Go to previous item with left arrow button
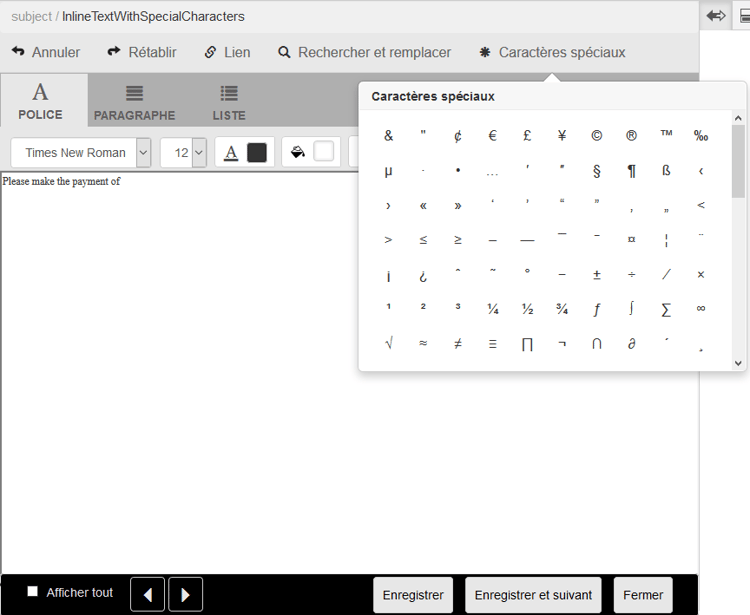The height and width of the screenshot is (615, 750). coord(147,594)
